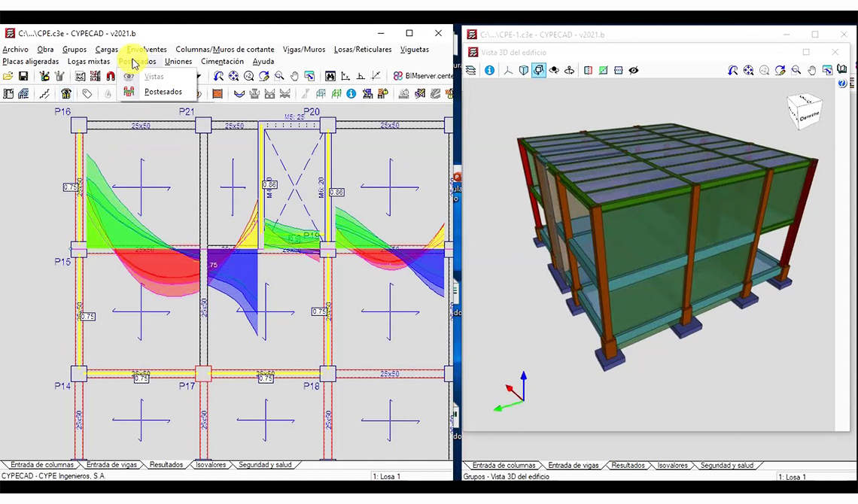Viewport: 858px width, 504px height.
Task: Redraw icon in left window toolbar
Action: 263,76
